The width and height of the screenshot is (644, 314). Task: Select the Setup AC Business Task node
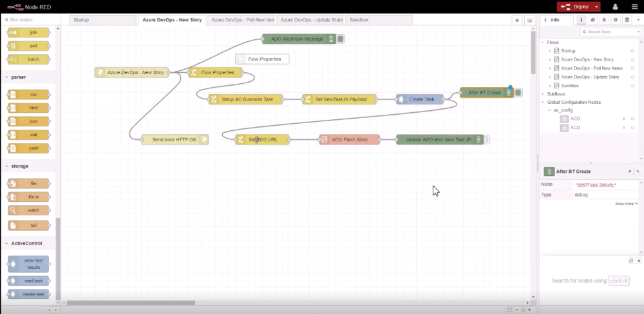(x=245, y=99)
